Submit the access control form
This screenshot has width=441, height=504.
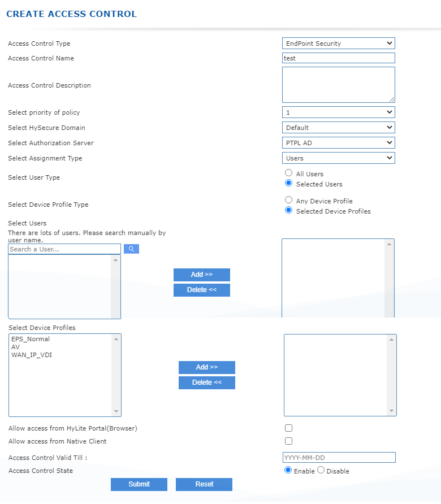(139, 484)
